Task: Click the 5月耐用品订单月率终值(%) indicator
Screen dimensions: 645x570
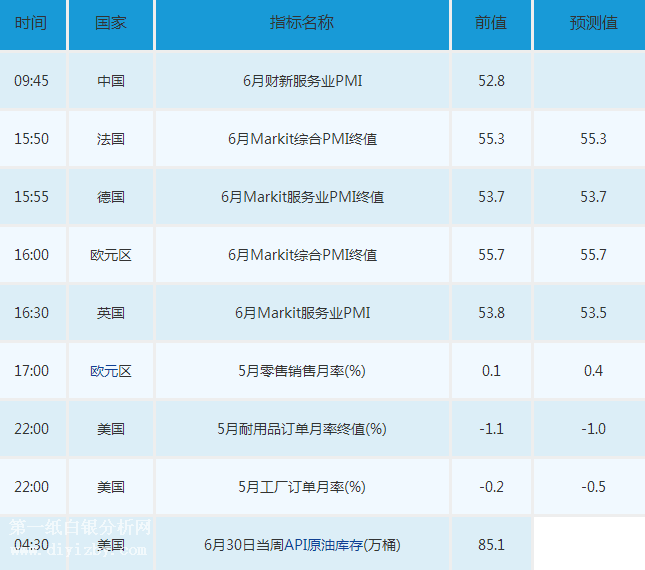Action: pyautogui.click(x=302, y=429)
